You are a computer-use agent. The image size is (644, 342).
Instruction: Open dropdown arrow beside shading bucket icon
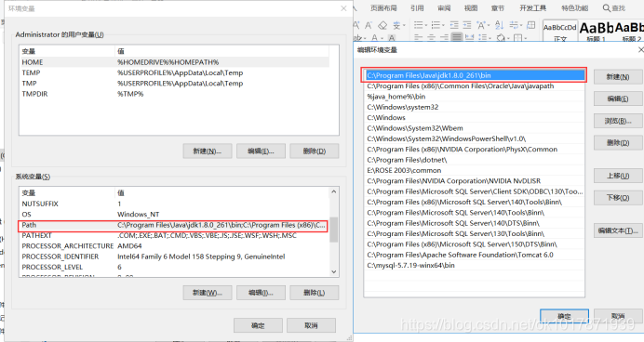click(x=508, y=38)
